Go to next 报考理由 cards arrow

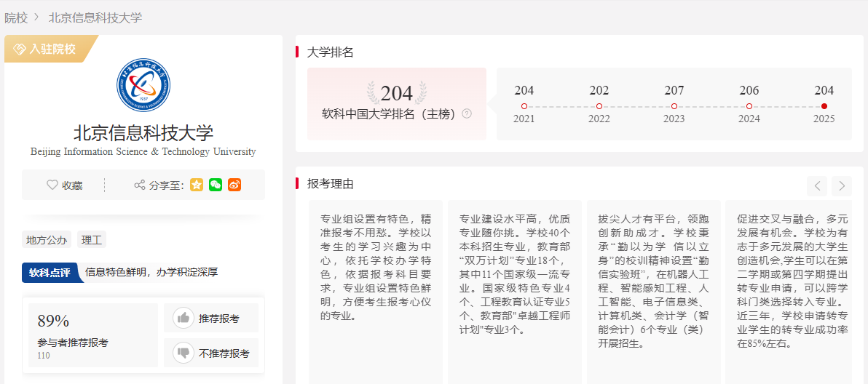click(842, 186)
